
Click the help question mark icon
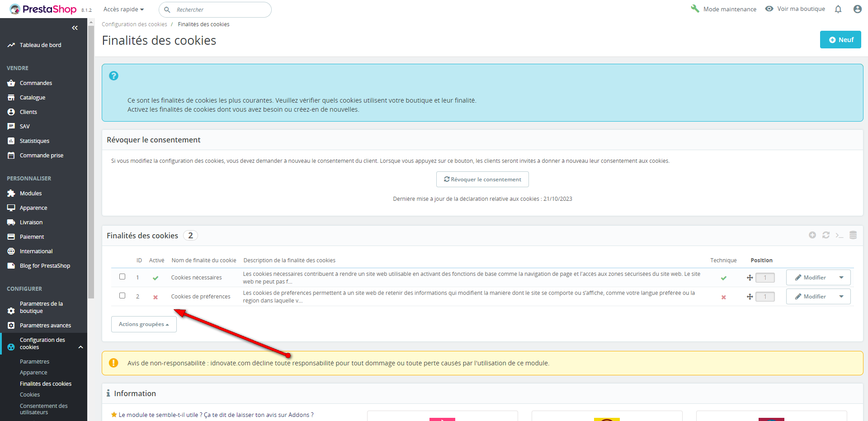point(113,76)
